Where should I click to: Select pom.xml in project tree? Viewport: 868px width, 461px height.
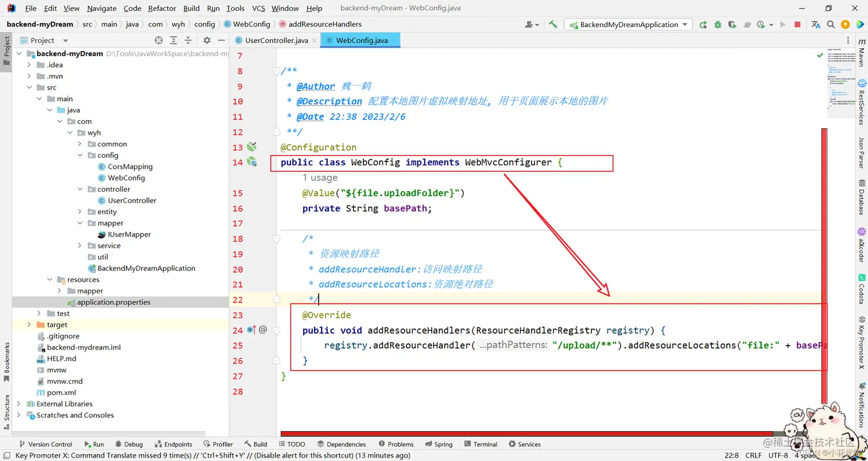coord(61,393)
